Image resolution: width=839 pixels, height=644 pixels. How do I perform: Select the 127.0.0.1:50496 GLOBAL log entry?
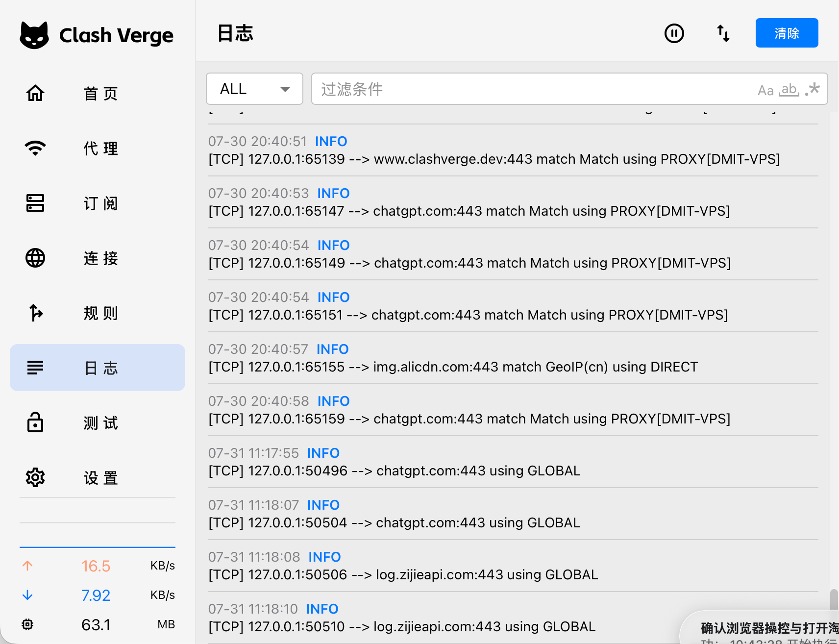pos(513,462)
